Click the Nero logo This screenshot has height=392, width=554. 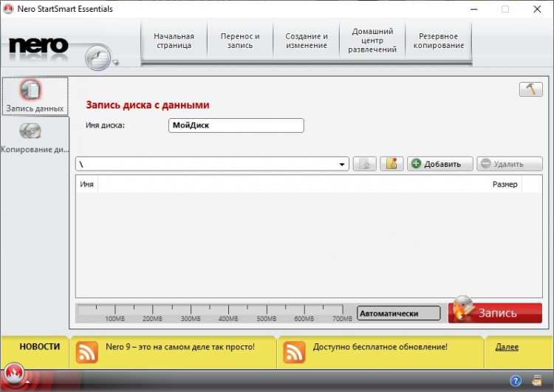point(38,45)
